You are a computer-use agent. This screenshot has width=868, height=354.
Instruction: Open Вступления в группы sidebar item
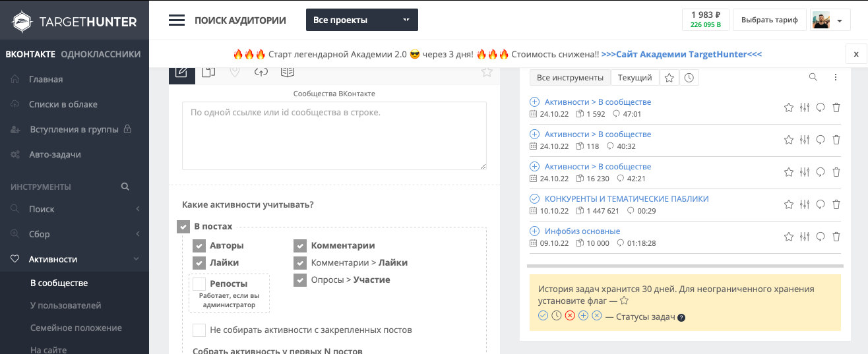[75, 129]
